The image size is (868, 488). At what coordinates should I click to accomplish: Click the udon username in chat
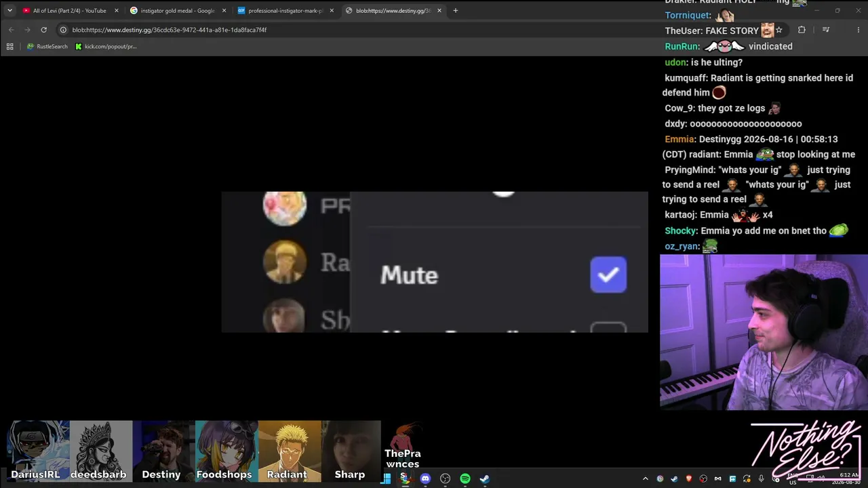point(676,62)
